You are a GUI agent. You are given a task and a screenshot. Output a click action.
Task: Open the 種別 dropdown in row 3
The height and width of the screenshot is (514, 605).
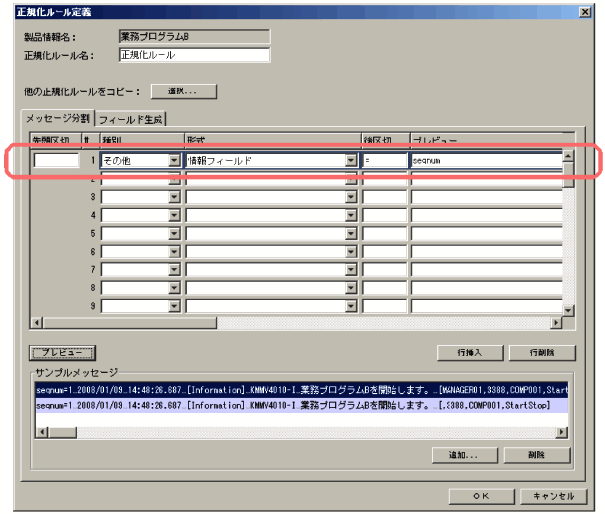pyautogui.click(x=174, y=197)
